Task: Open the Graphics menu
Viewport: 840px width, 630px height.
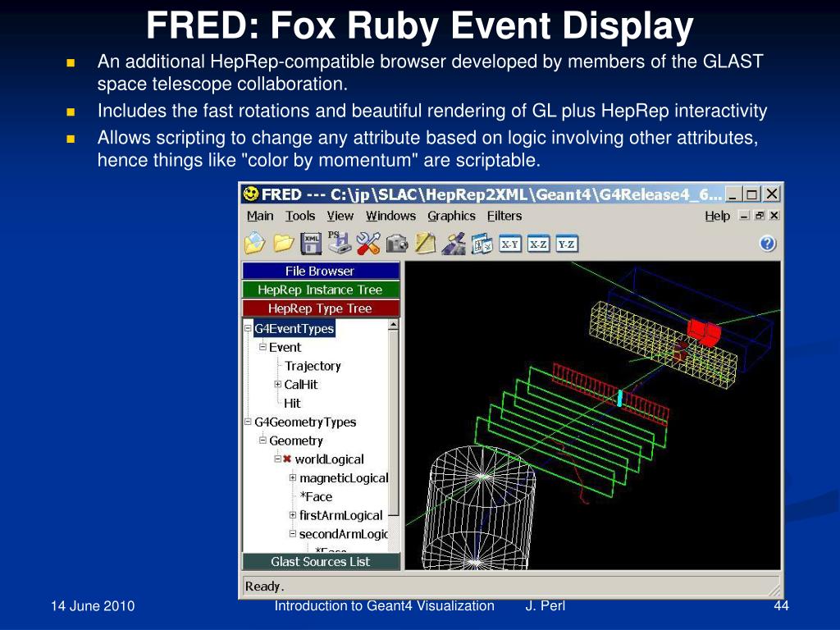Action: click(451, 216)
